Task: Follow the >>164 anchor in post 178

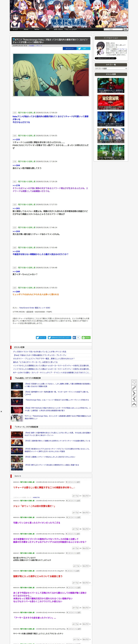Action: coord(16,165)
